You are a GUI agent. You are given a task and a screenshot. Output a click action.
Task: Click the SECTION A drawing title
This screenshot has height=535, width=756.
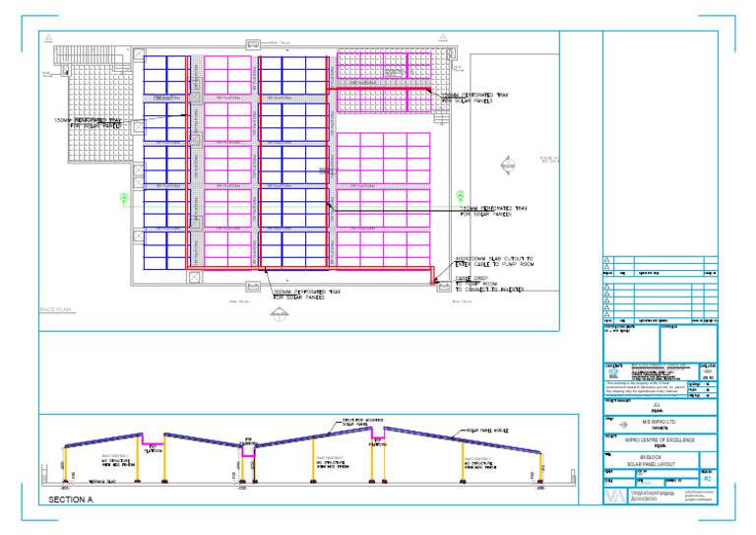point(71,500)
